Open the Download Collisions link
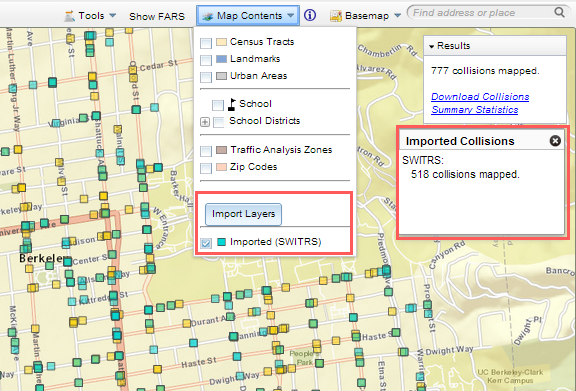Screen dimensions: 576x391 tap(480, 97)
